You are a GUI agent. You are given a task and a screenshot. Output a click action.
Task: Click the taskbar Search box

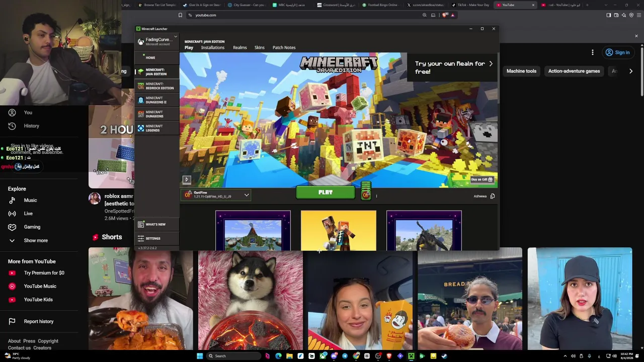(x=234, y=356)
